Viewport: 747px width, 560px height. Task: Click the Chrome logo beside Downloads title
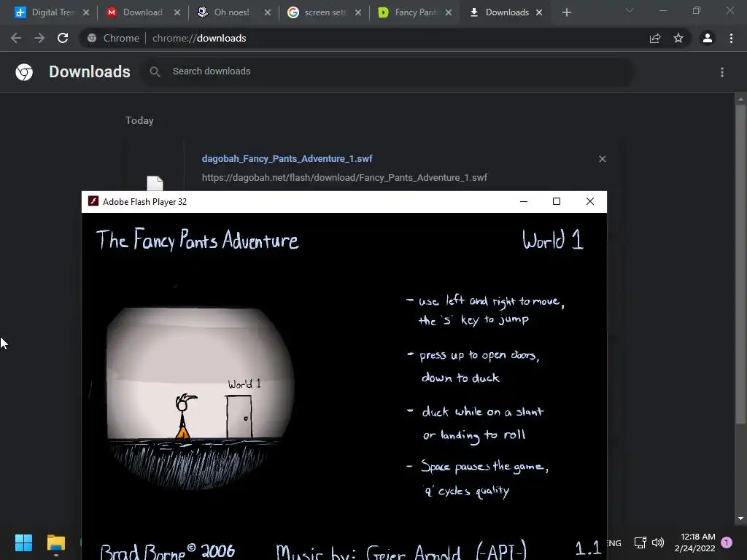point(24,72)
